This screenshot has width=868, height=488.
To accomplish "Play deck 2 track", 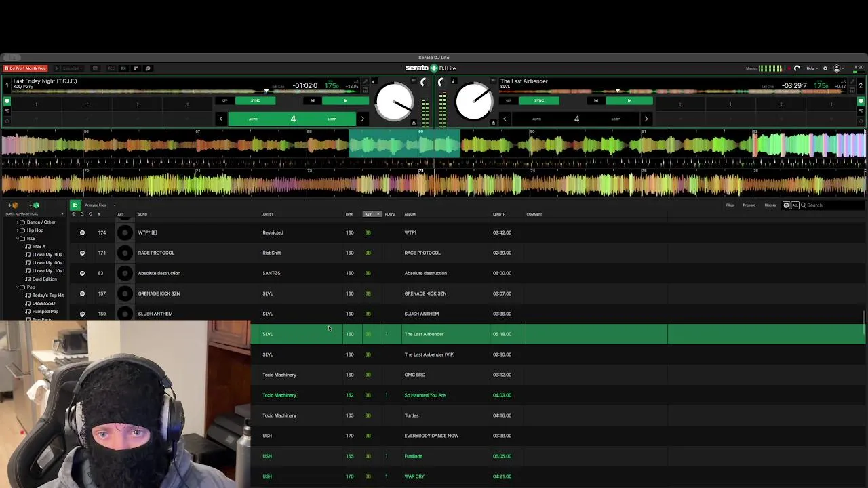I will coord(629,100).
